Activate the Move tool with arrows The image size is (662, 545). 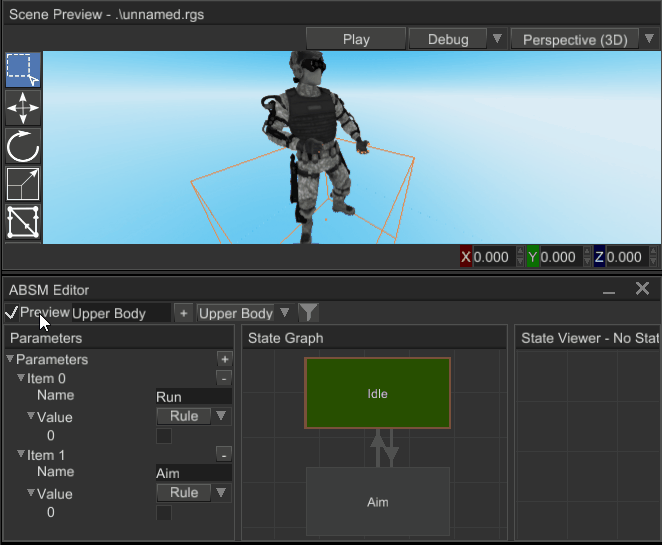point(23,108)
